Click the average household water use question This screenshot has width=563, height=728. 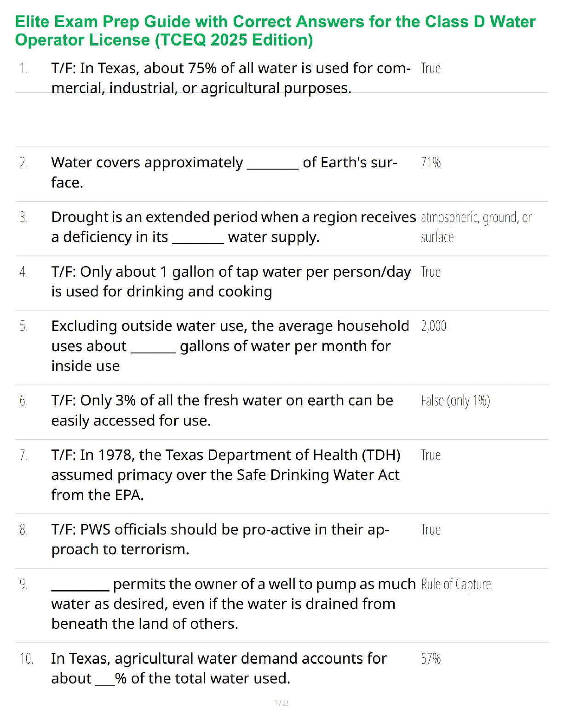[x=230, y=346]
